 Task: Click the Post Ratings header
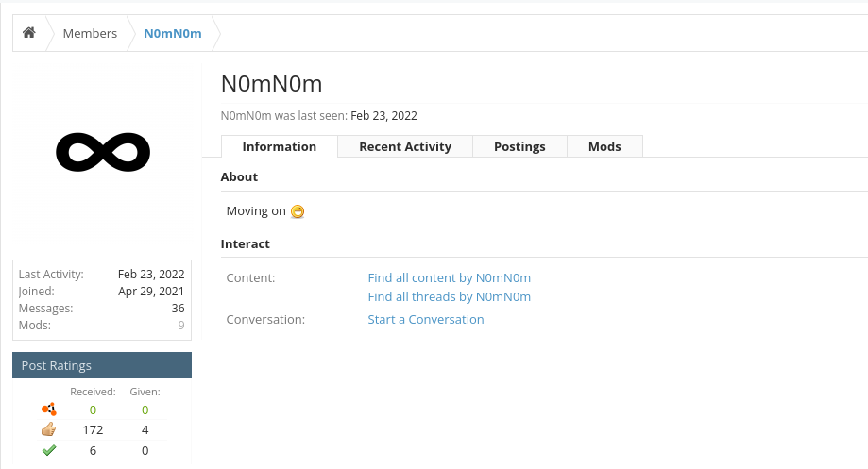[x=102, y=365]
